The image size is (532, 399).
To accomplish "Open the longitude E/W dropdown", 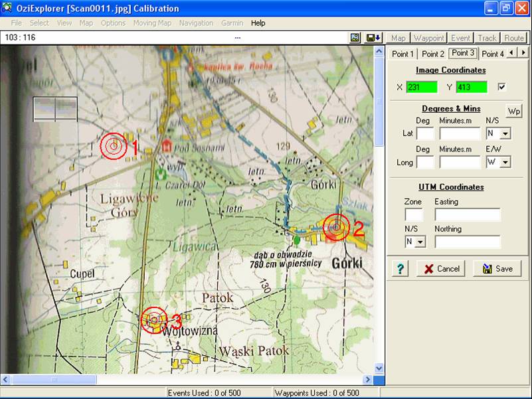I will pyautogui.click(x=505, y=162).
